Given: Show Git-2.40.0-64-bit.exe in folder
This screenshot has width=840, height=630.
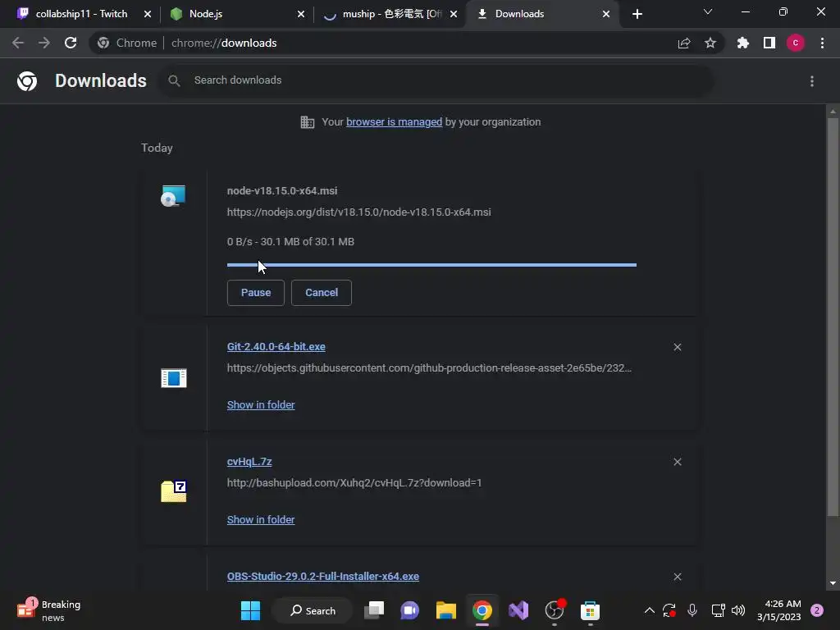Looking at the screenshot, I should [261, 405].
